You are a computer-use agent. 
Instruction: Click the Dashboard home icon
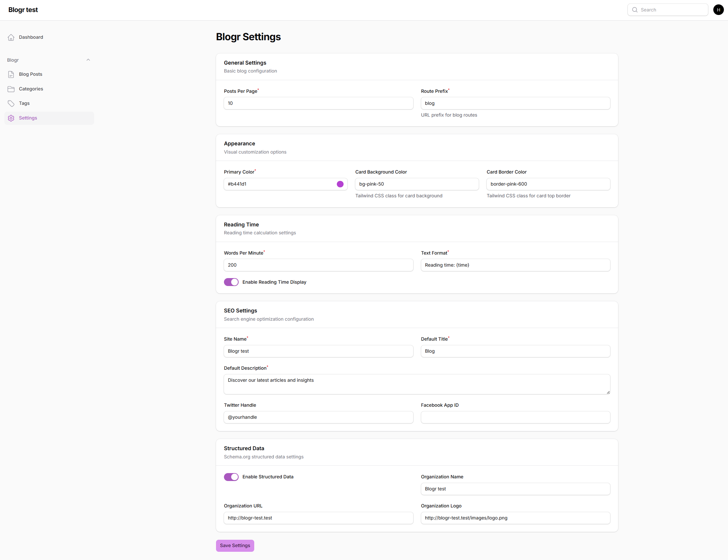pyautogui.click(x=11, y=37)
